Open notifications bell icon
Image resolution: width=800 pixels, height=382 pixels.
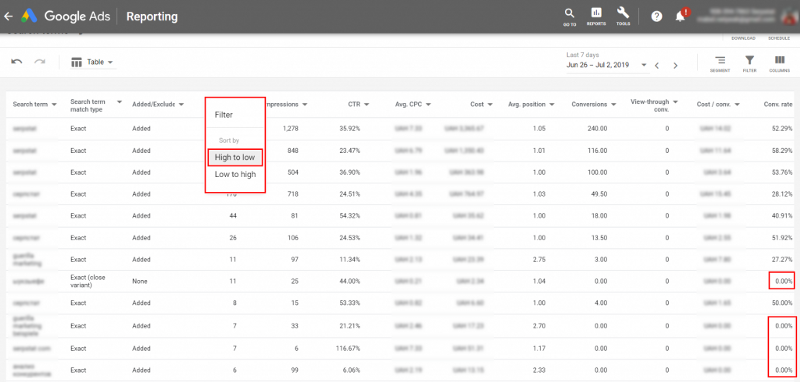(x=681, y=16)
